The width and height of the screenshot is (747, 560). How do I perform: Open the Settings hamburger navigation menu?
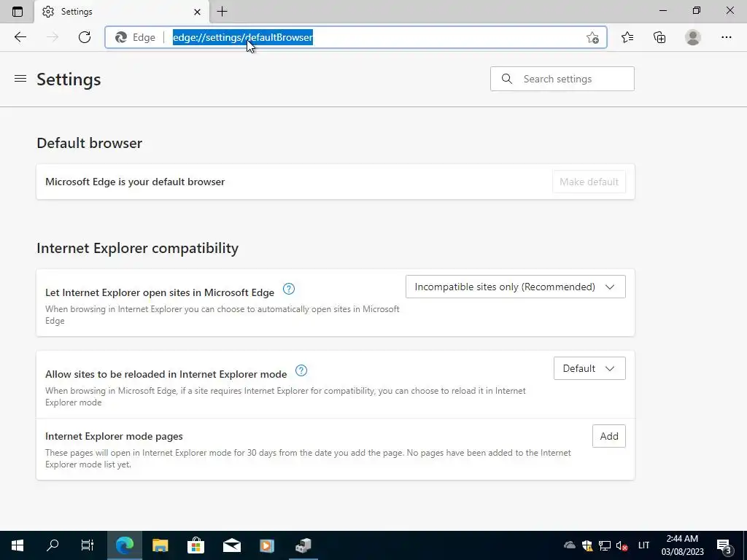[x=20, y=79]
